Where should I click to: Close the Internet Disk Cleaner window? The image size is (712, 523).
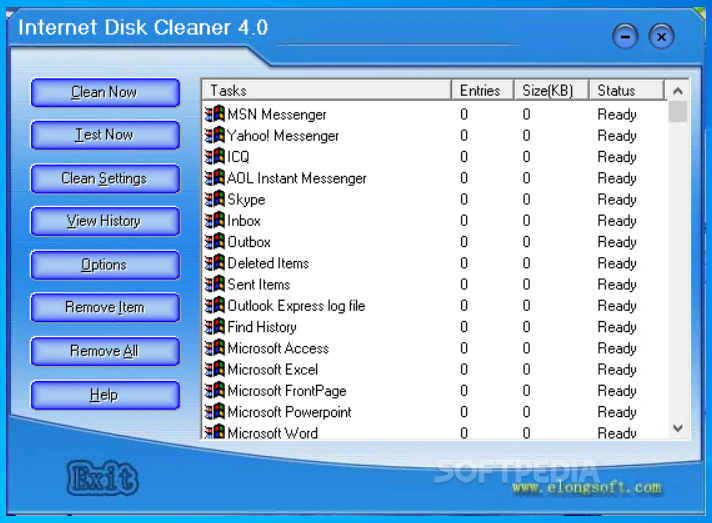pos(662,36)
